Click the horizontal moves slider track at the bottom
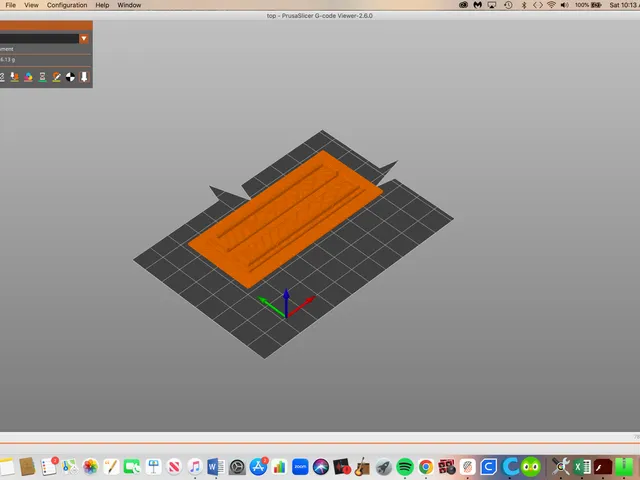The image size is (640, 480). pos(320,443)
